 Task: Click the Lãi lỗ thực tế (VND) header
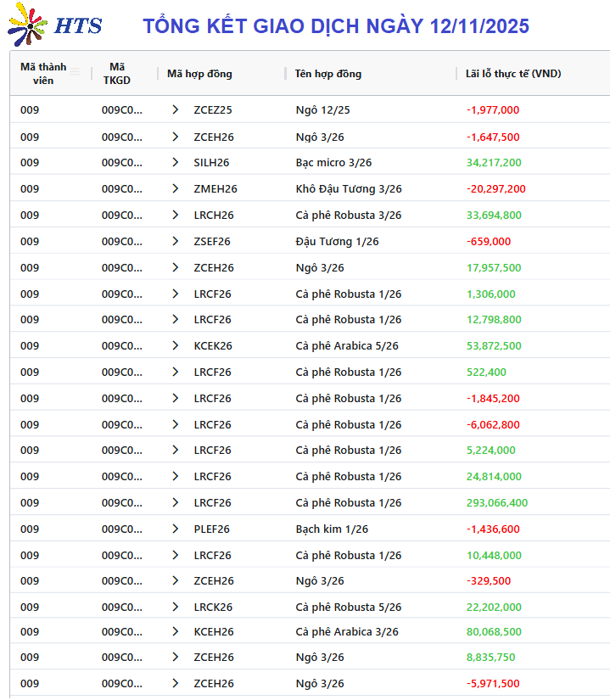(513, 74)
